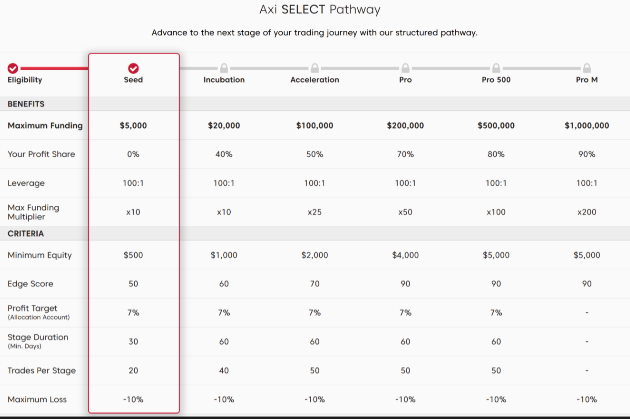Click the lock icon above Pro M
This screenshot has height=419, width=630.
(x=587, y=68)
